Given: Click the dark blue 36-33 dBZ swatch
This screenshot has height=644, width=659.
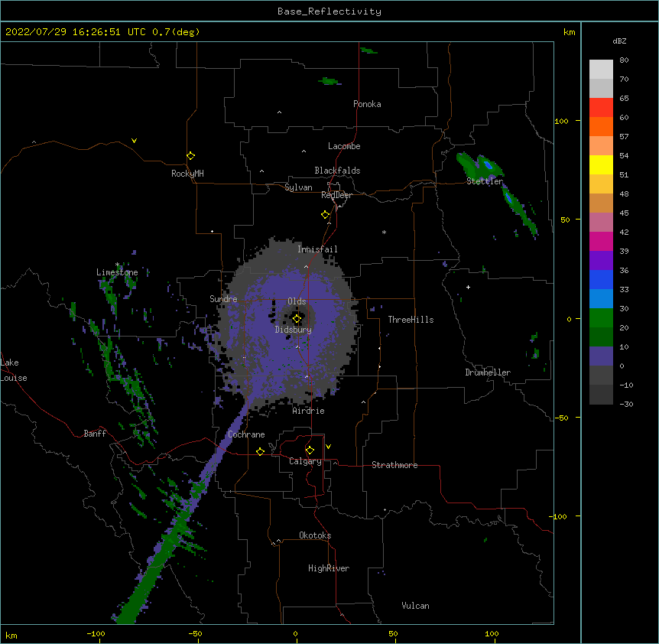Looking at the screenshot, I should 601,279.
